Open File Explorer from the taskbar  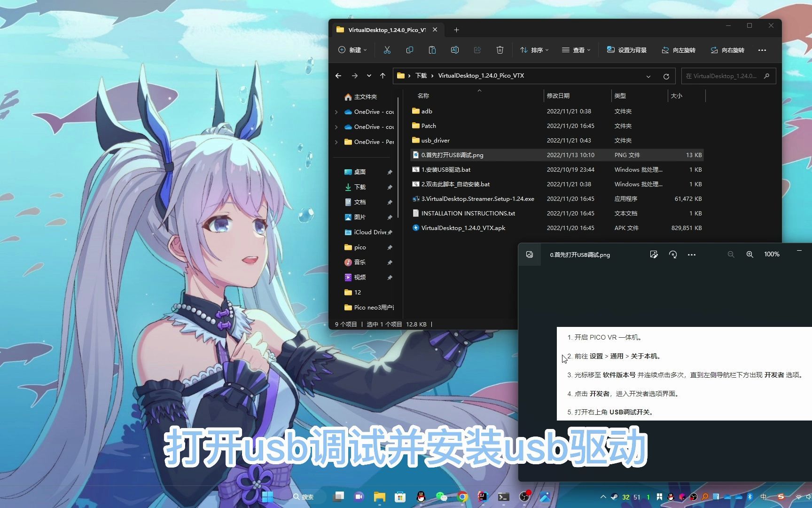pyautogui.click(x=380, y=497)
